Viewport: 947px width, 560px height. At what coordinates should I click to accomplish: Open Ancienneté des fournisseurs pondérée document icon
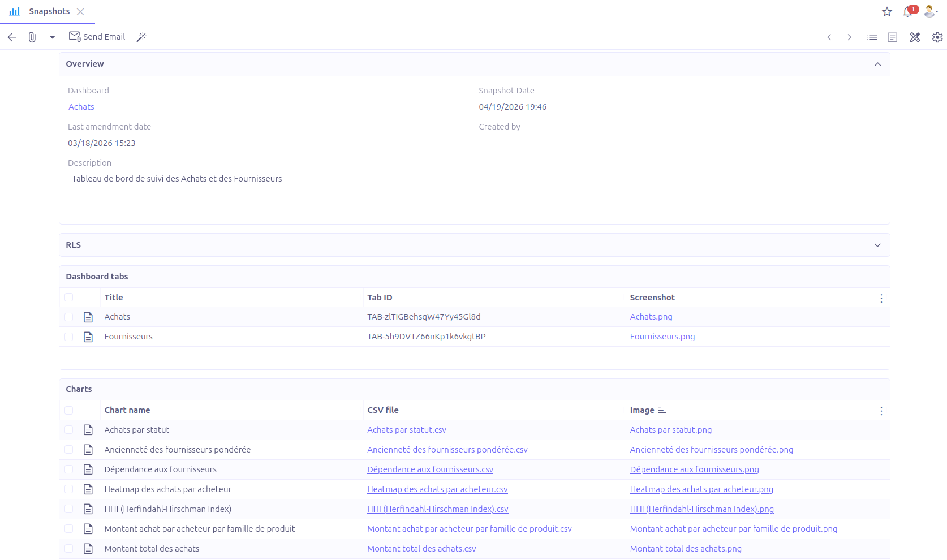[x=88, y=450]
